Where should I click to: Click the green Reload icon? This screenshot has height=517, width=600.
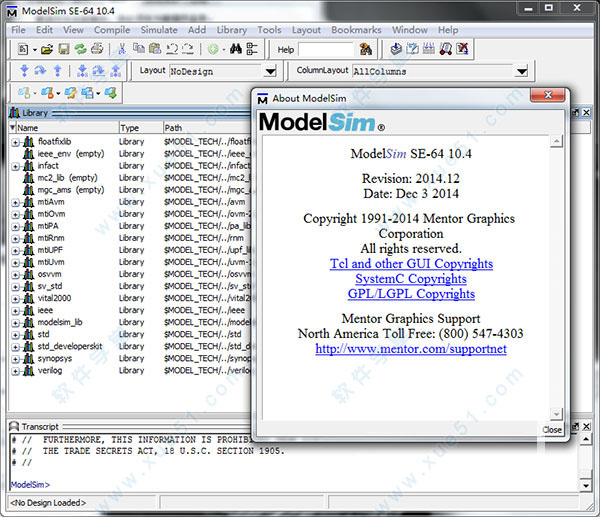78,49
